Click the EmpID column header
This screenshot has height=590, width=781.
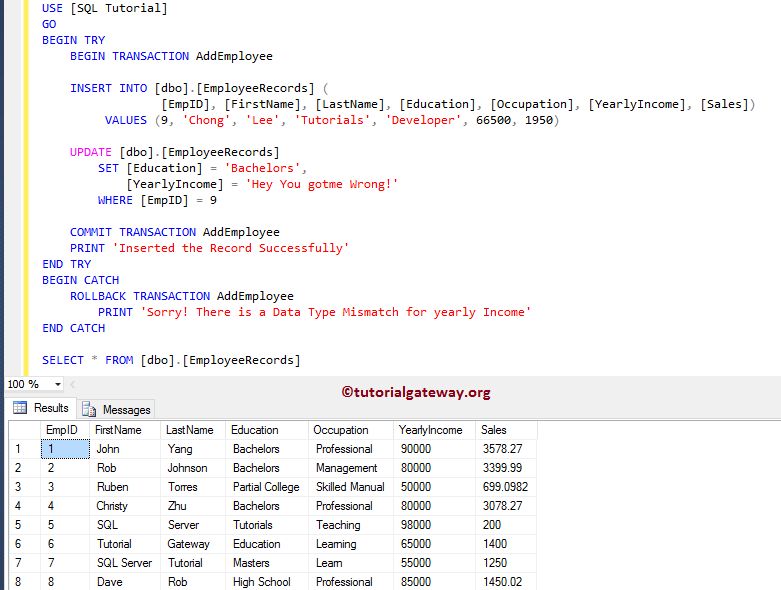(x=65, y=430)
